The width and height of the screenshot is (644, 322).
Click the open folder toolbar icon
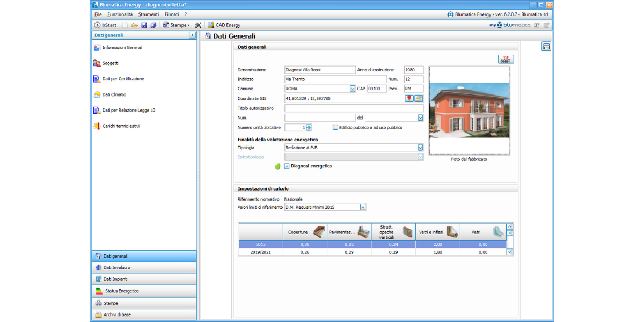click(x=135, y=25)
